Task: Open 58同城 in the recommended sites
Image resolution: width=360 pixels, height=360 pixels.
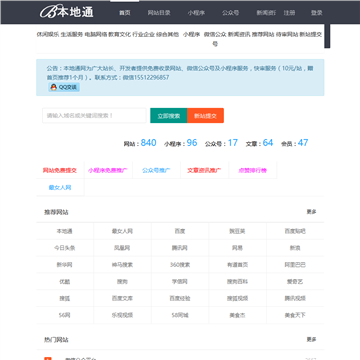Action: 180,315
